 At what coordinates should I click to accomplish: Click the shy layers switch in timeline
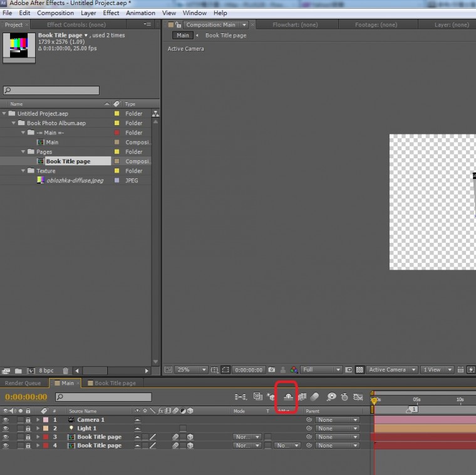point(288,397)
